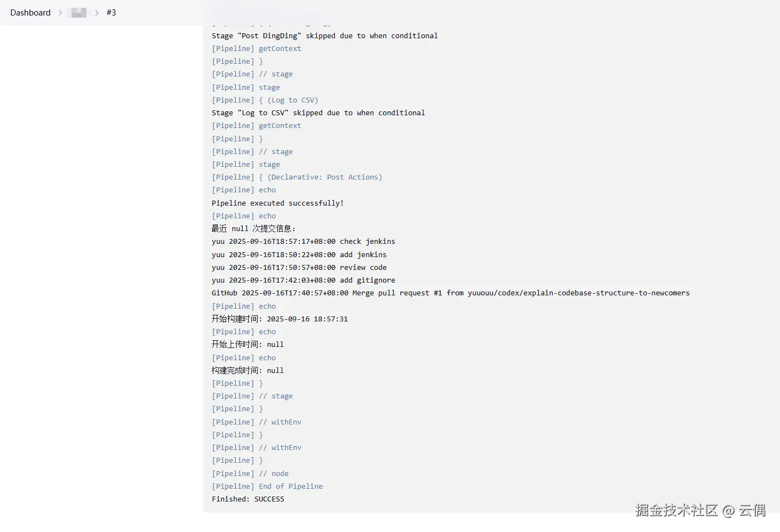Image resolution: width=780 pixels, height=532 pixels.
Task: Click the "End of Pipeline" line
Action: pos(267,486)
